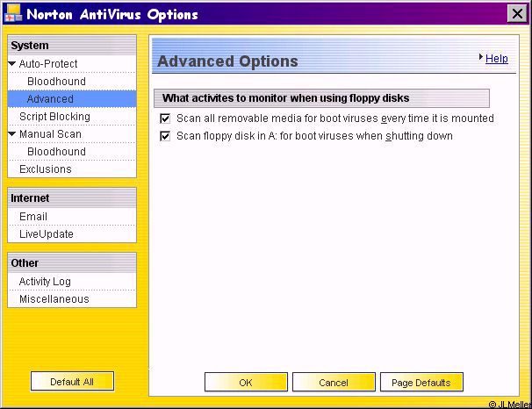Open the Exclusions options page
This screenshot has width=532, height=409.
46,169
